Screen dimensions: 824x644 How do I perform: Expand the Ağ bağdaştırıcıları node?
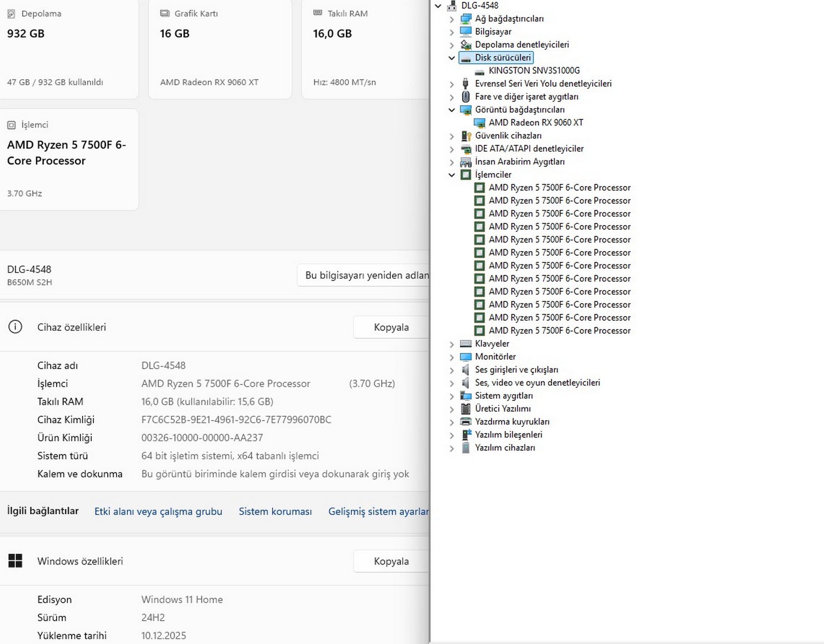[451, 19]
